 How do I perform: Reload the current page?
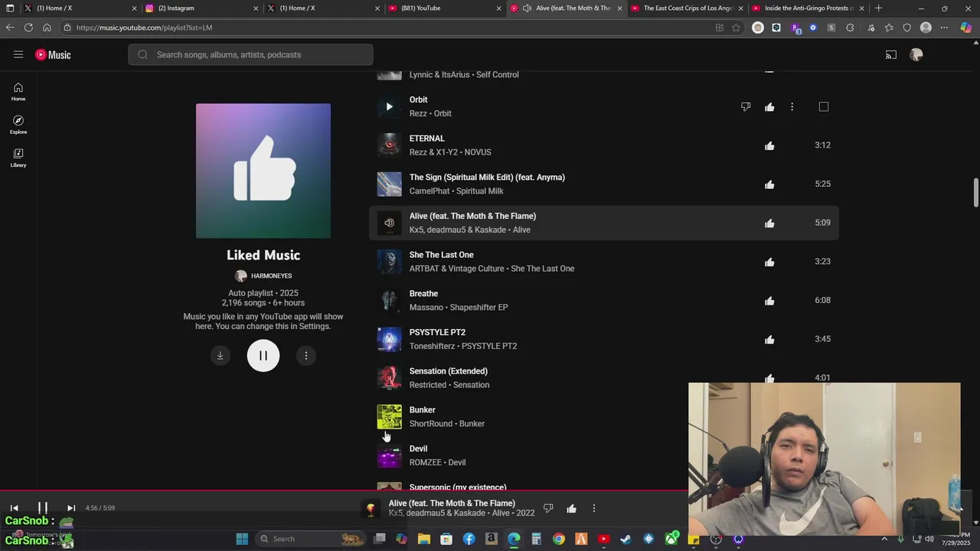pos(28,28)
